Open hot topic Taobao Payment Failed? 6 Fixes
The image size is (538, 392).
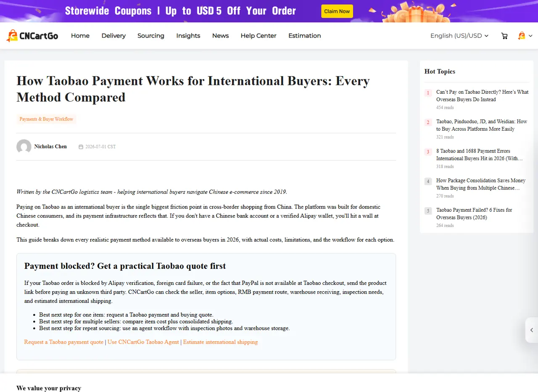click(474, 213)
